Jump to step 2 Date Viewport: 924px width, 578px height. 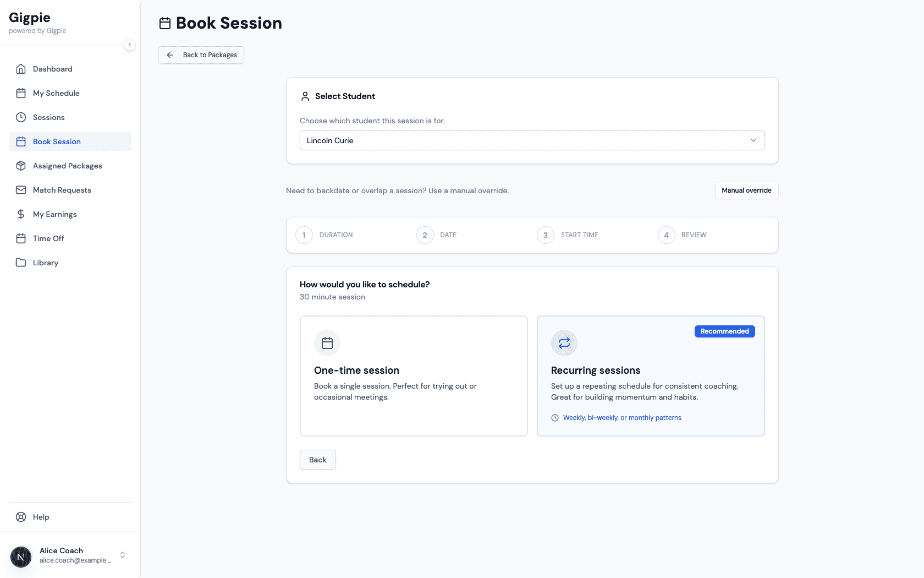425,235
